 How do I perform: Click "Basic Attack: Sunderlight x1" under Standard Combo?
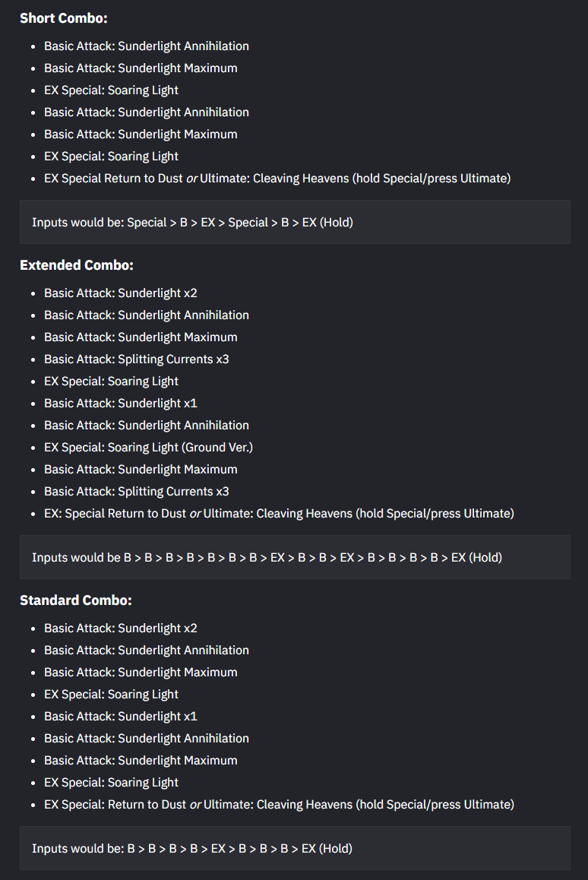(x=121, y=717)
